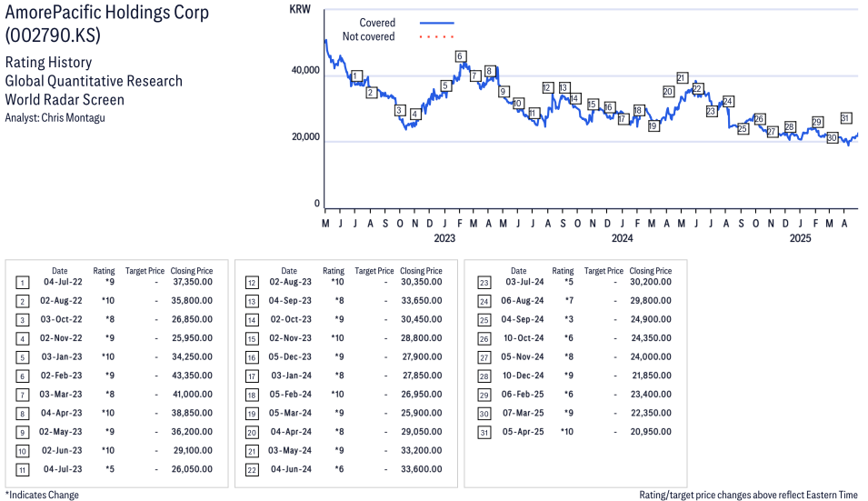Select the closing price 21,850.00

point(652,376)
